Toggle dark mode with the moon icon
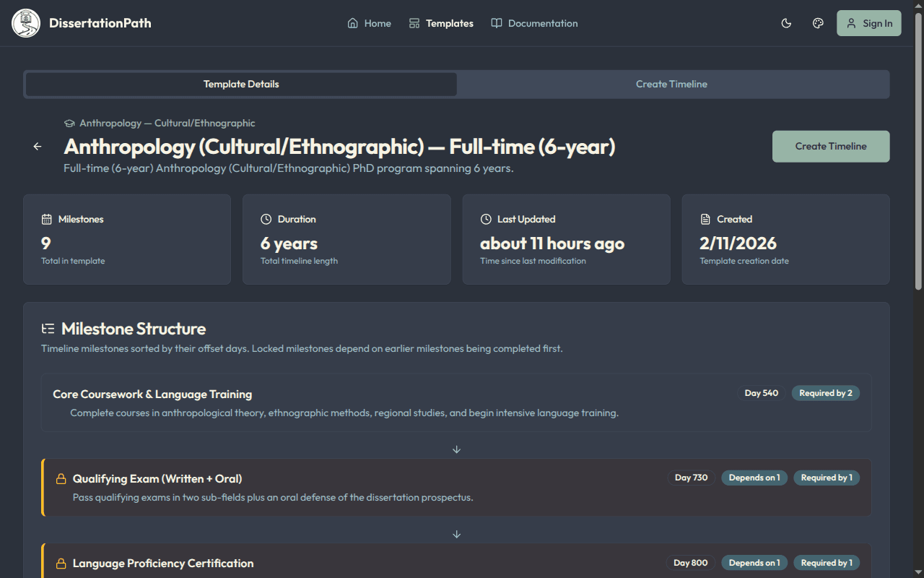 (786, 23)
